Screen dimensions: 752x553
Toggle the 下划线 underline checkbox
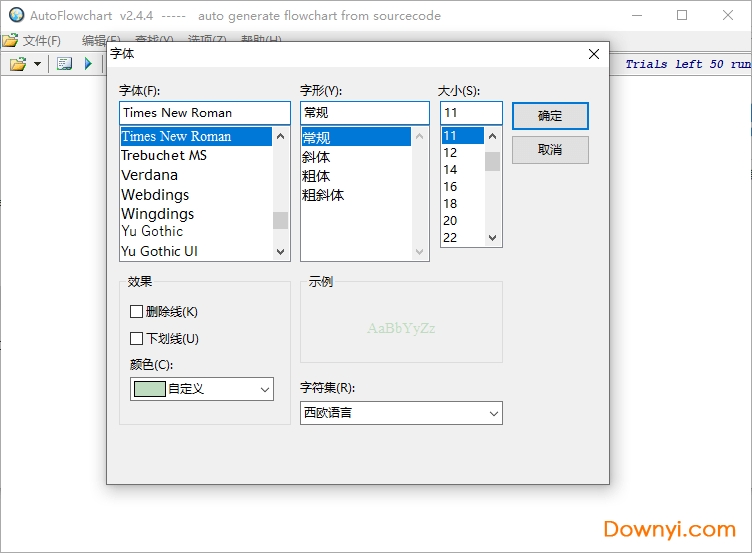point(137,339)
